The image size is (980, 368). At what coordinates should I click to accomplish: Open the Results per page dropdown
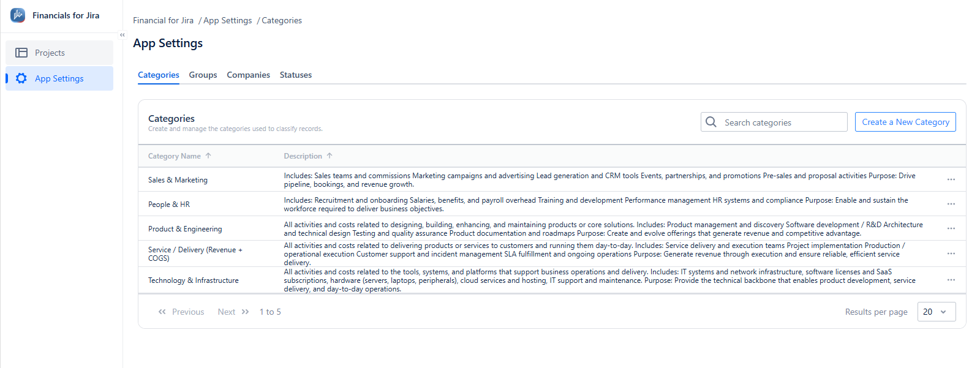click(x=937, y=312)
